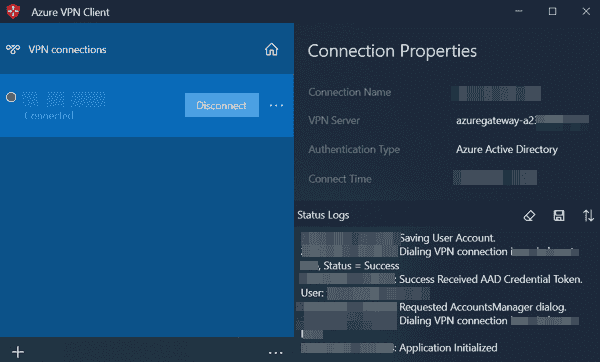
Task: Click the Success Received AAD Credential Token log
Action: [491, 279]
